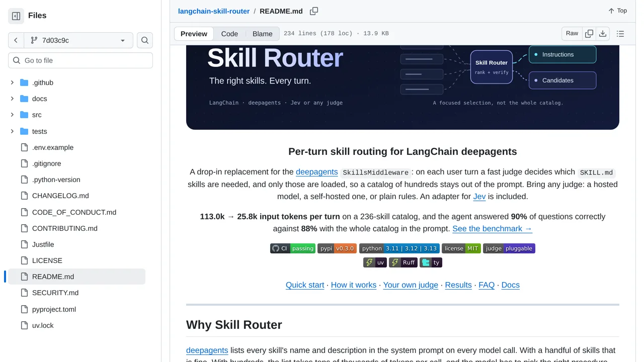644x362 pixels.
Task: Download raw file icon
Action: click(603, 34)
